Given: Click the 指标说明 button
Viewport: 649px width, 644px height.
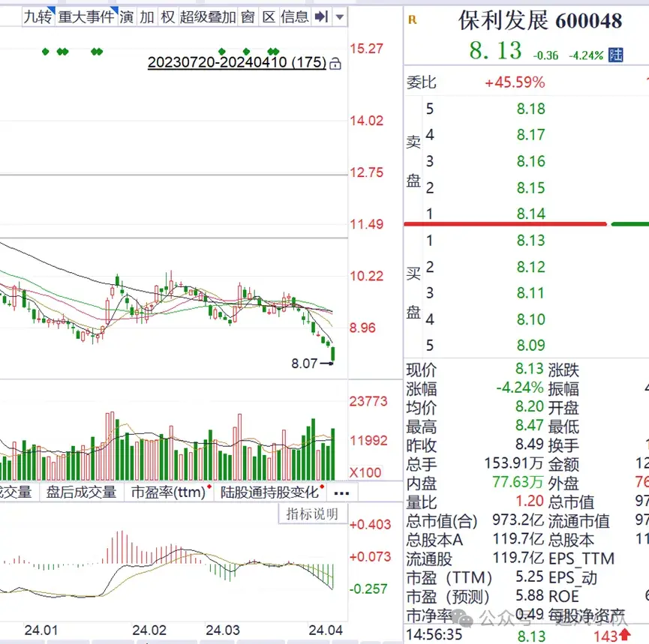Looking at the screenshot, I should 313,514.
